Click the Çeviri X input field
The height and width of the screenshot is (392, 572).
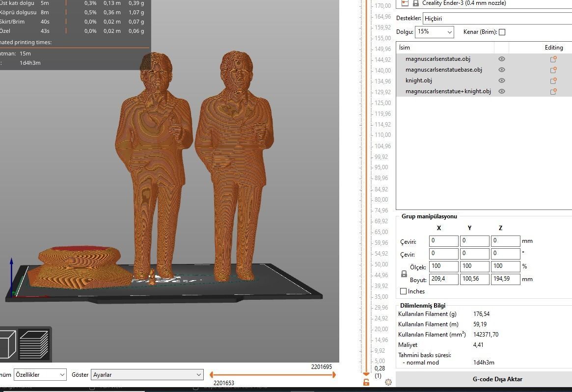pyautogui.click(x=443, y=241)
